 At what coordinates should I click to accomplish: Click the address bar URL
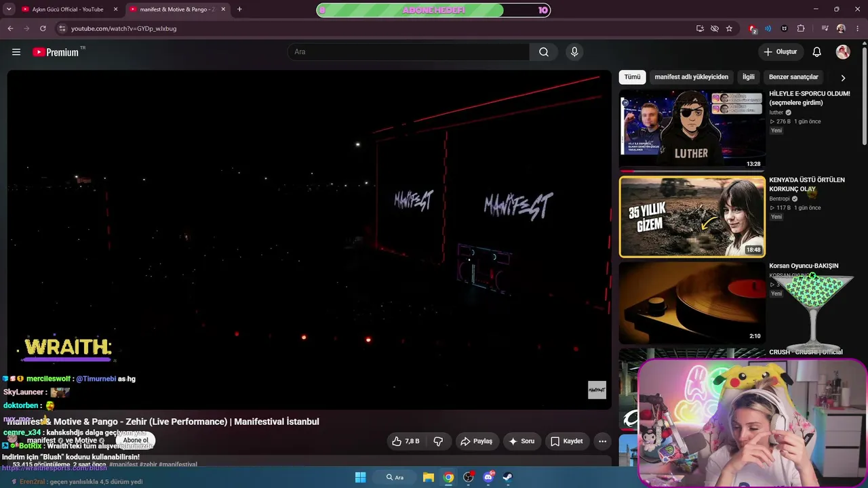(x=123, y=28)
